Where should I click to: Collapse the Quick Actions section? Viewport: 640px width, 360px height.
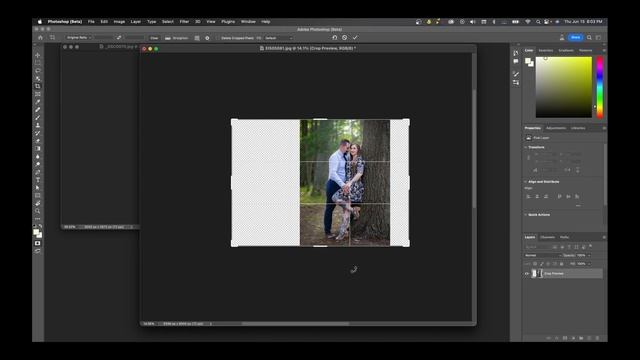click(x=526, y=215)
